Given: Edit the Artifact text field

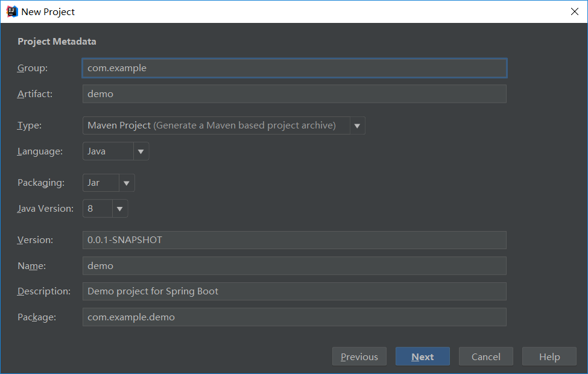Looking at the screenshot, I should pyautogui.click(x=294, y=93).
